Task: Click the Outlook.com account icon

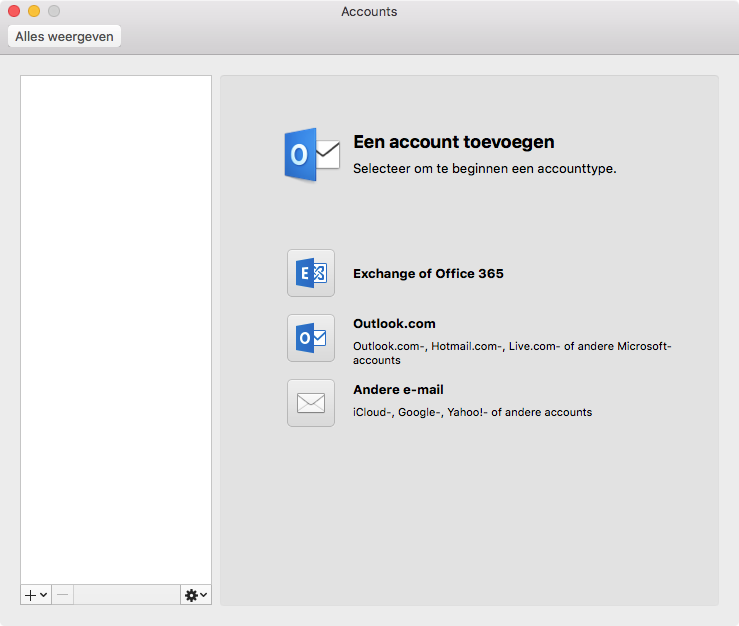Action: pyautogui.click(x=311, y=338)
